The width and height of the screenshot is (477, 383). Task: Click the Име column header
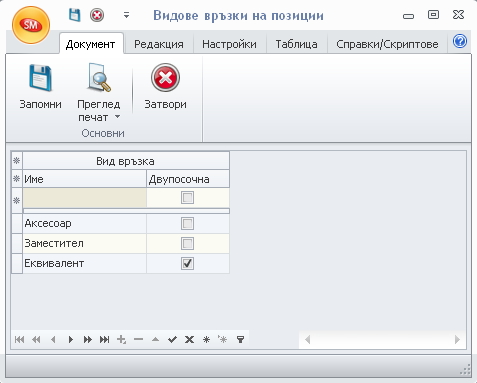85,179
